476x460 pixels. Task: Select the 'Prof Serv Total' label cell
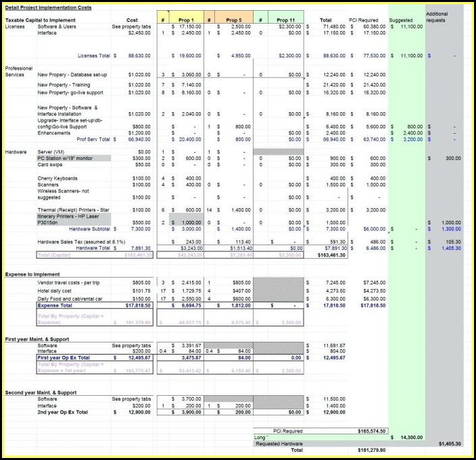(x=93, y=138)
